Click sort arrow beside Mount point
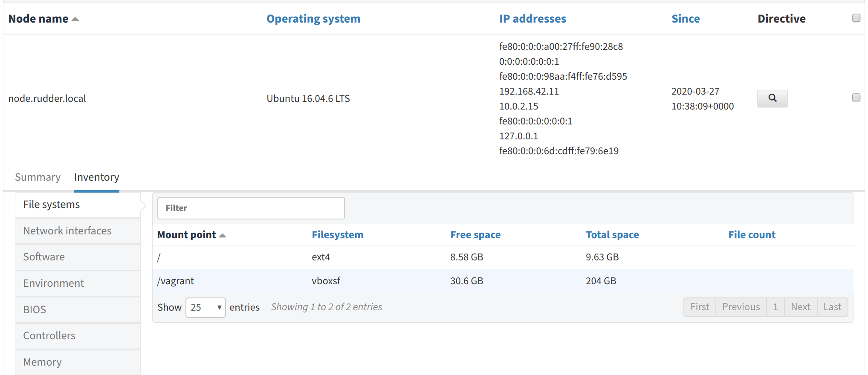868x375 pixels. [222, 235]
